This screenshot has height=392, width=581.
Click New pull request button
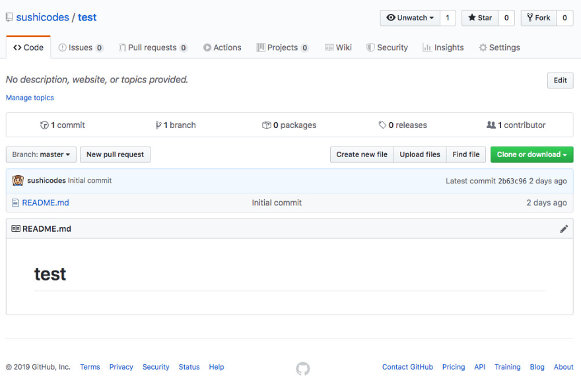[116, 154]
